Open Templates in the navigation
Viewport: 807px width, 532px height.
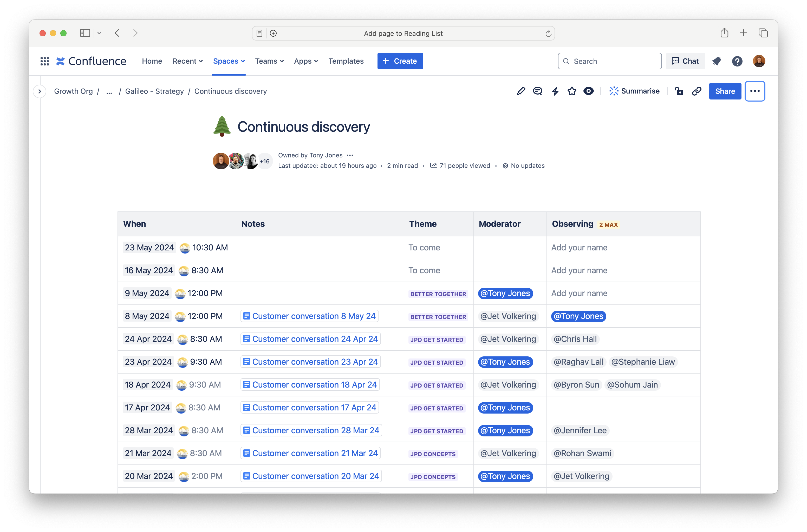(x=346, y=61)
